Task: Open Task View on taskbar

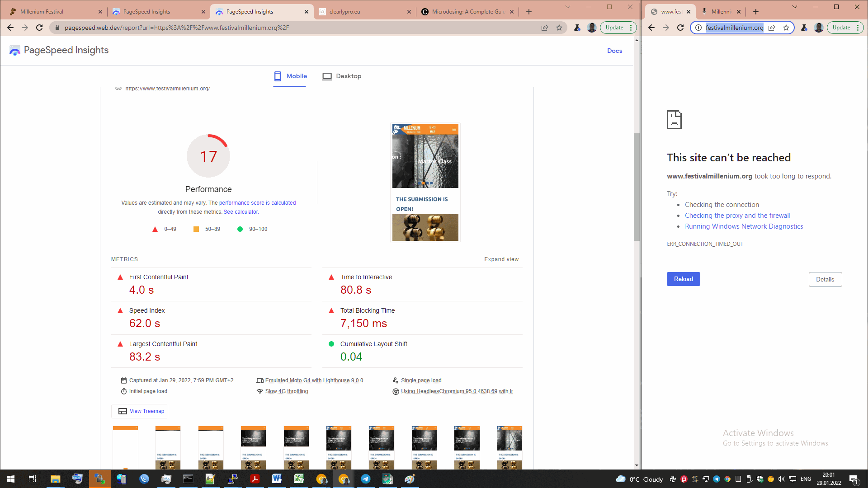Action: [33, 479]
